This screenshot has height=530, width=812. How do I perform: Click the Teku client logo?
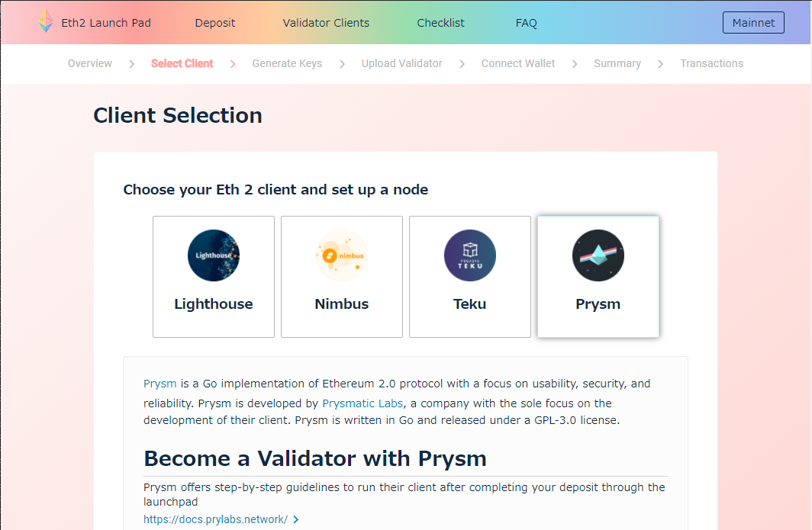click(470, 255)
